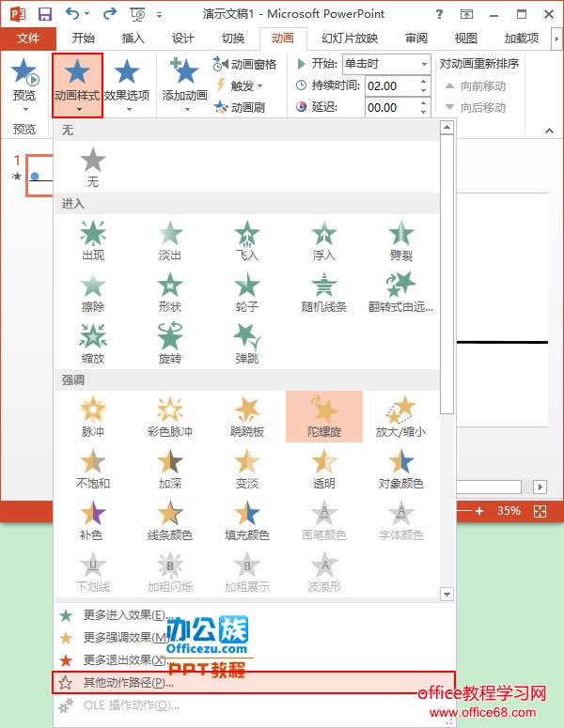Apply the 翻转式由远 animation
The image size is (564, 728).
point(401,292)
